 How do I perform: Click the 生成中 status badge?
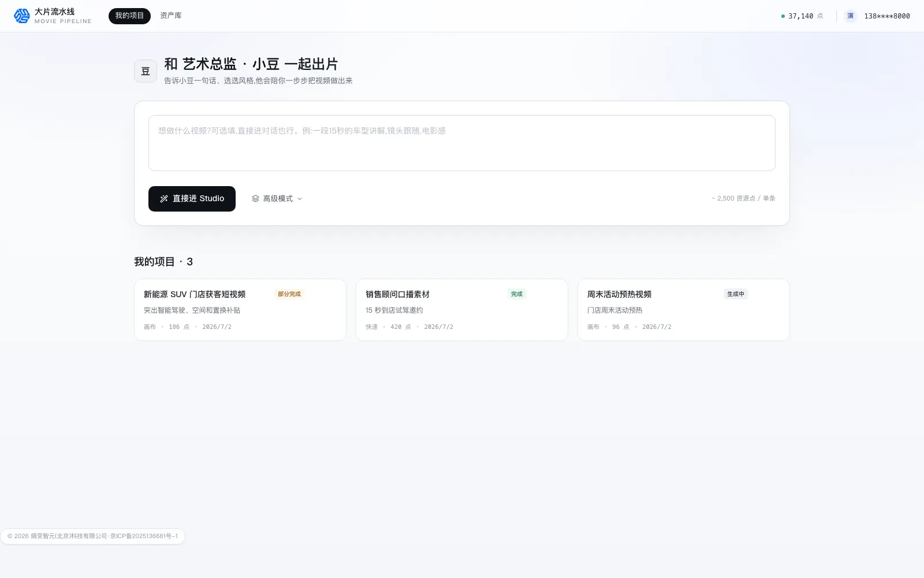point(736,294)
